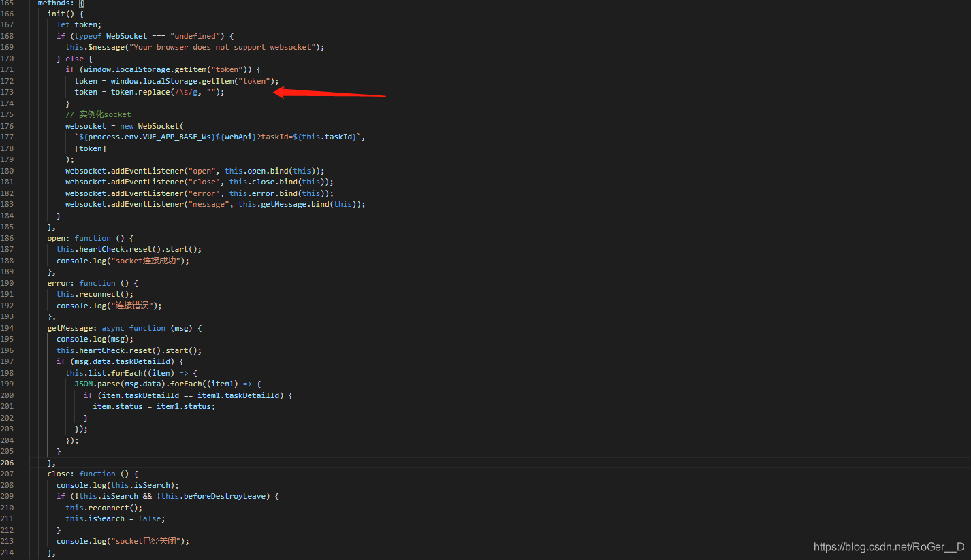This screenshot has height=560, width=971.
Task: Click the VUE_APP_BASE_Ws template string
Action: click(220, 137)
